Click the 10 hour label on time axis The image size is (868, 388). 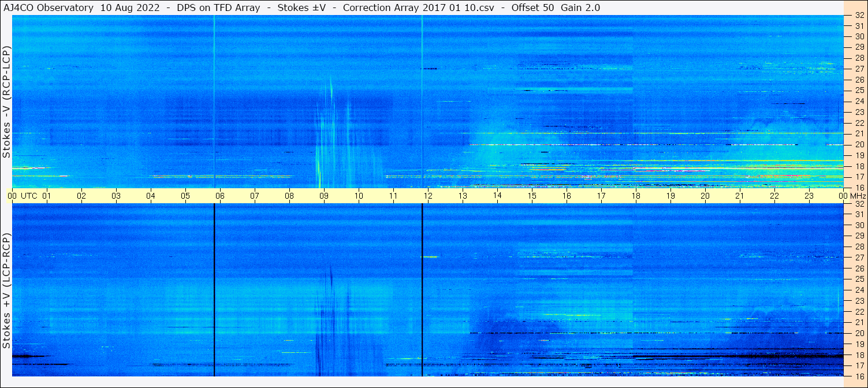click(359, 196)
